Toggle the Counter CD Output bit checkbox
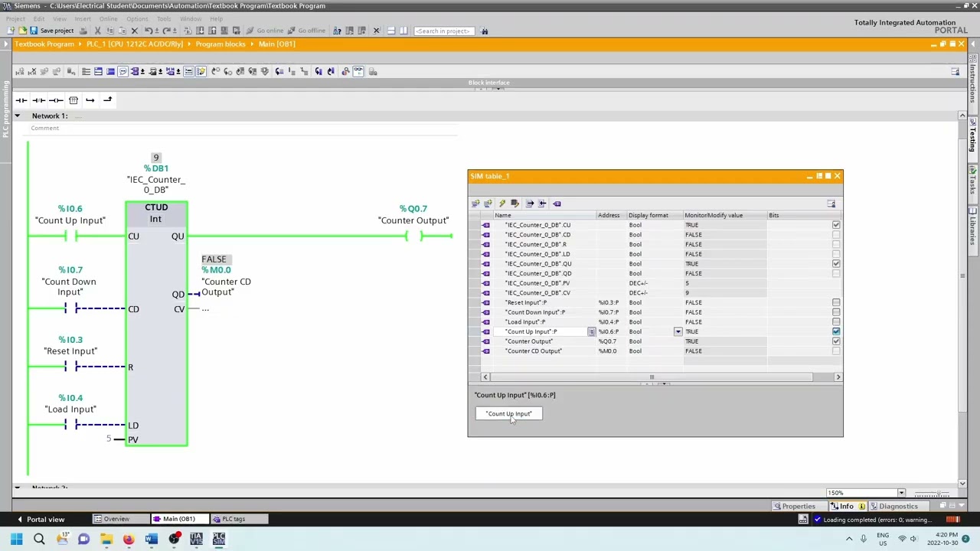Viewport: 980px width, 551px height. [x=836, y=351]
